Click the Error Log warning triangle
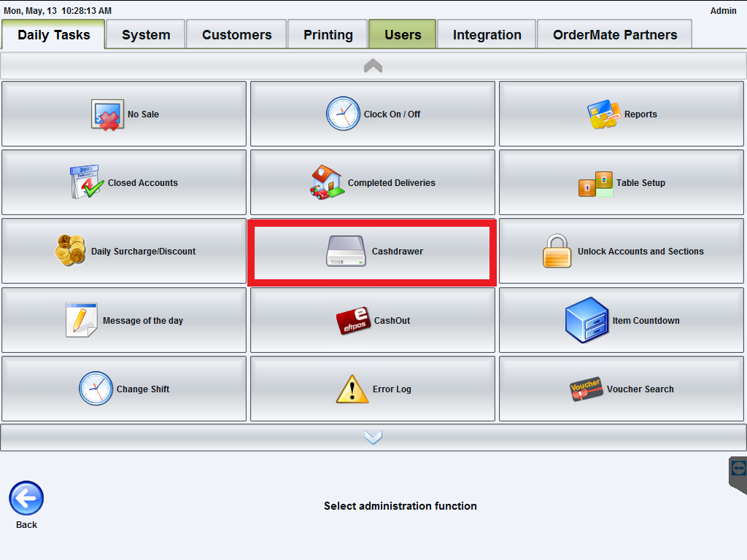The height and width of the screenshot is (560, 747). click(352, 389)
